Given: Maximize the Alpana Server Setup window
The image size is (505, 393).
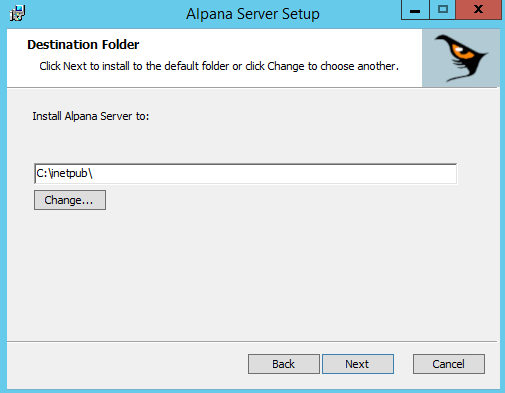Looking at the screenshot, I should click(443, 10).
